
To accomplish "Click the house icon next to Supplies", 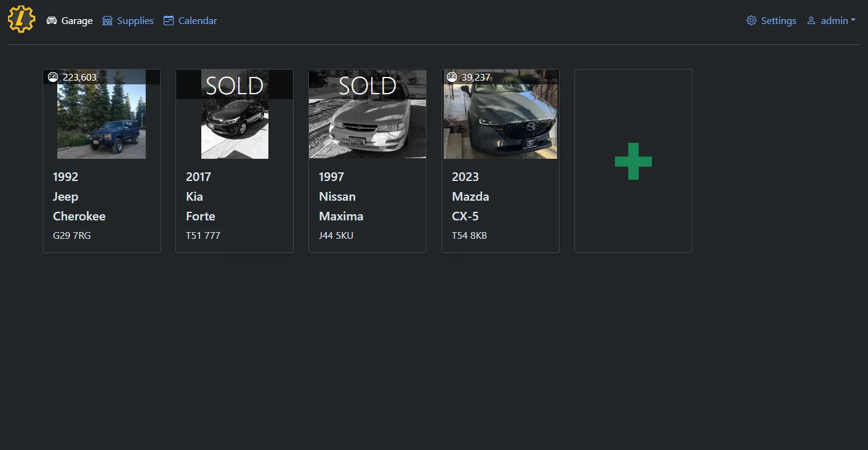I will [106, 20].
